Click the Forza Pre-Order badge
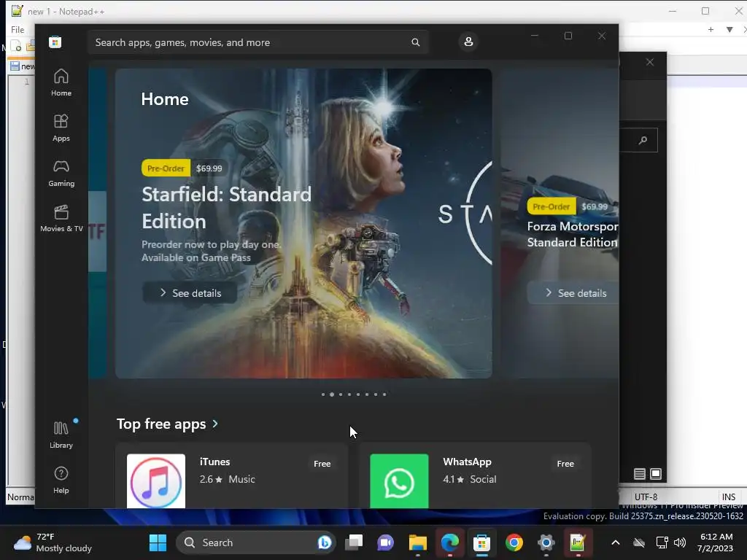This screenshot has height=560, width=747. [x=551, y=206]
